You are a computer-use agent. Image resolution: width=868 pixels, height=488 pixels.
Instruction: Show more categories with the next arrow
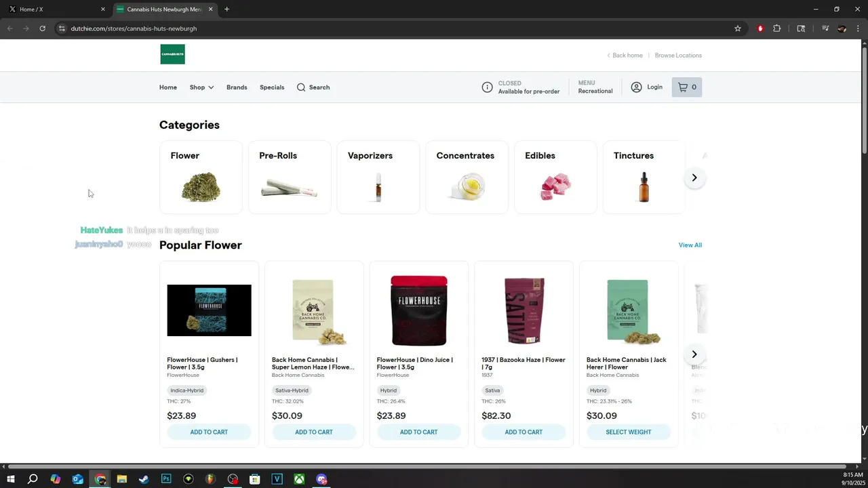coord(694,178)
